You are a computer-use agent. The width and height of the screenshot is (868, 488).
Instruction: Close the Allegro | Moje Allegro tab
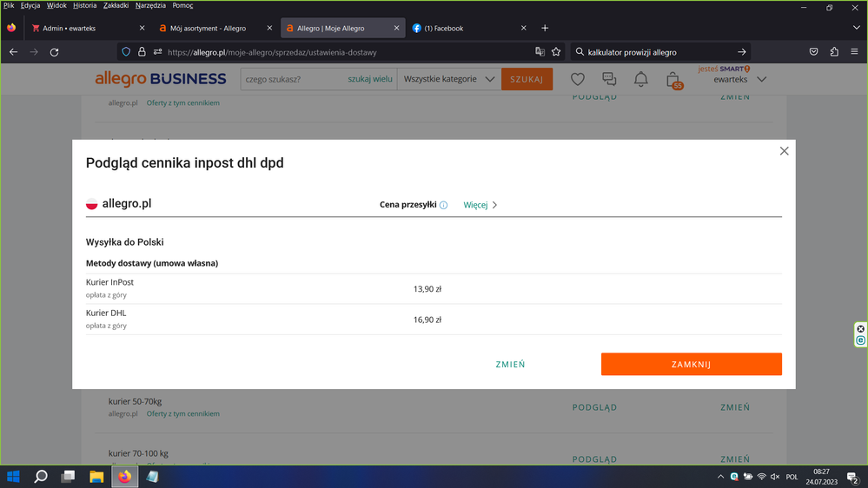(x=396, y=28)
